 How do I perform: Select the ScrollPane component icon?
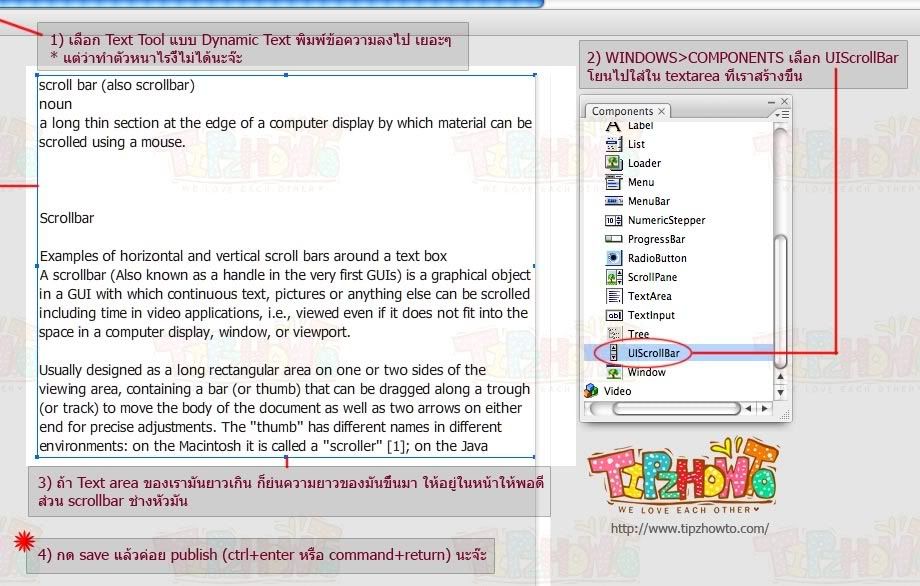click(x=614, y=277)
